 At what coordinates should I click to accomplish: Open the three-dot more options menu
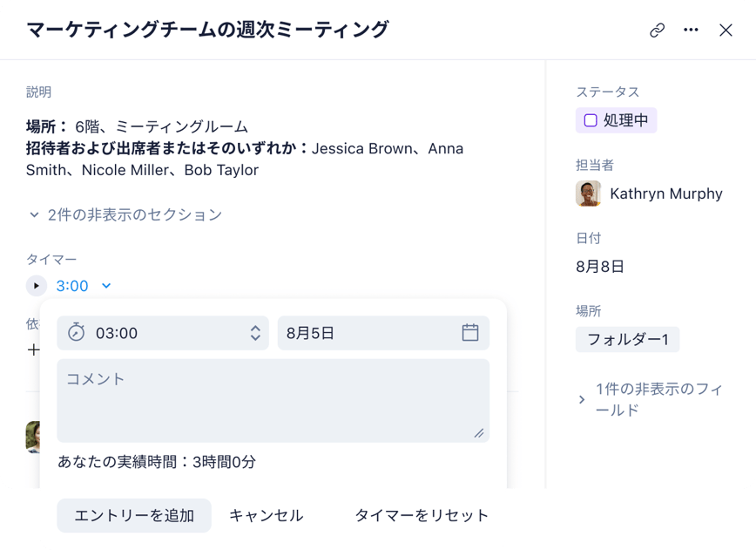tap(692, 31)
